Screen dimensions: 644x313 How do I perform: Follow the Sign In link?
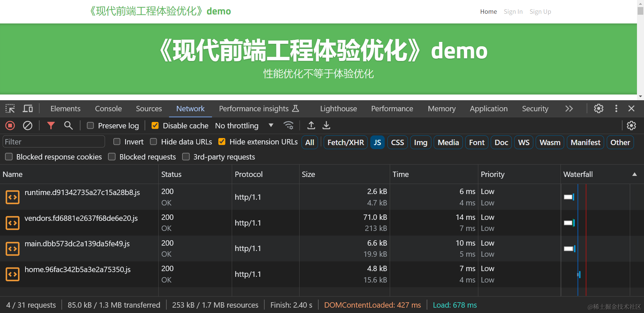point(513,12)
